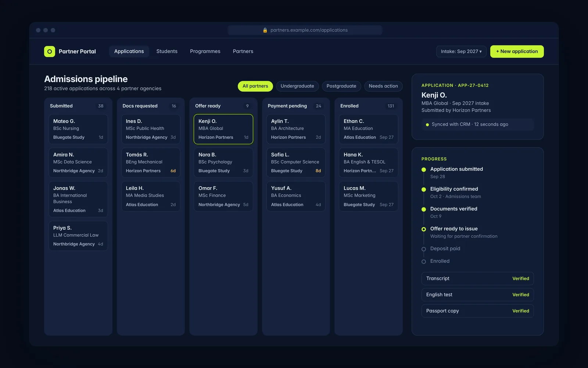Screen dimensions: 588x368
Task: Click the Application submitted progress marker
Action: pos(424,170)
